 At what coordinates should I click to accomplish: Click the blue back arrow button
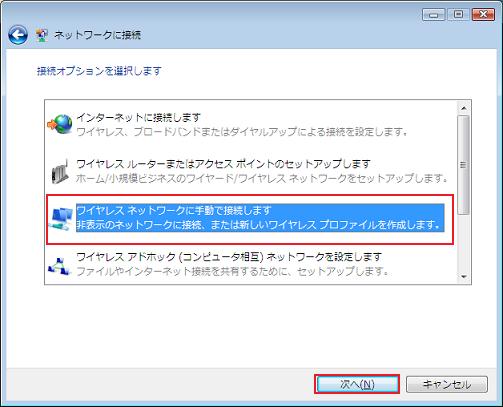(18, 35)
